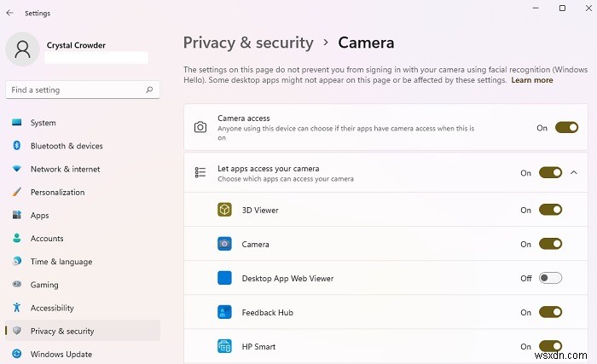Click the Desktop App Web Viewer icon
This screenshot has width=597, height=364.
point(224,278)
